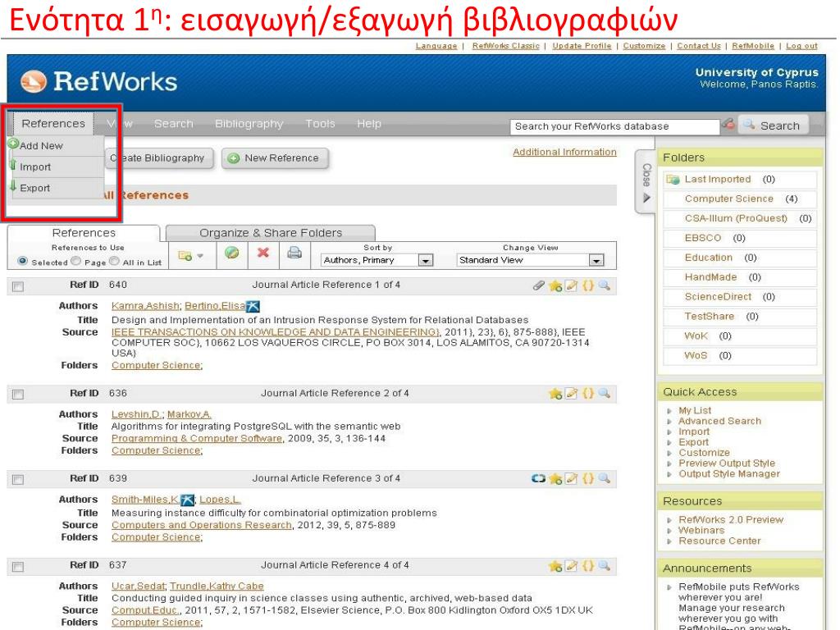The image size is (840, 630).
Task: Open the Sort by dropdown
Action: pyautogui.click(x=377, y=260)
